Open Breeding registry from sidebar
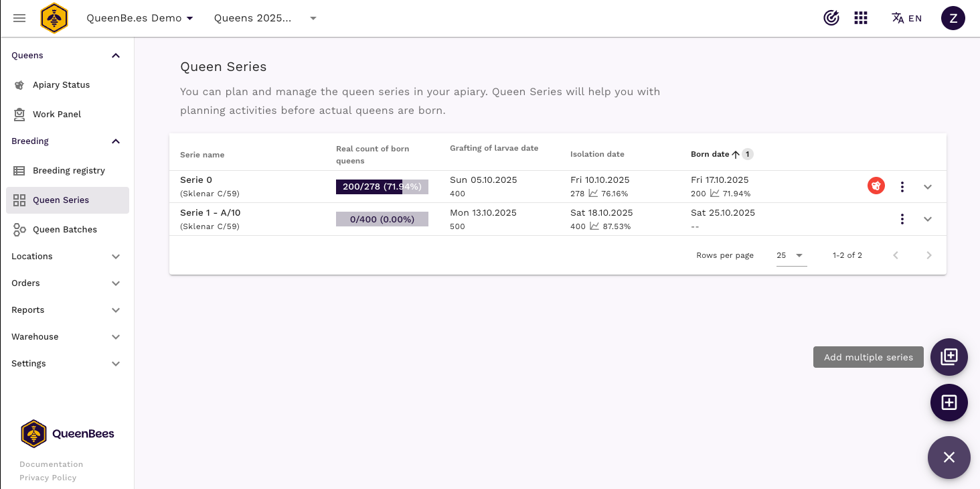The height and width of the screenshot is (489, 980). pos(69,171)
